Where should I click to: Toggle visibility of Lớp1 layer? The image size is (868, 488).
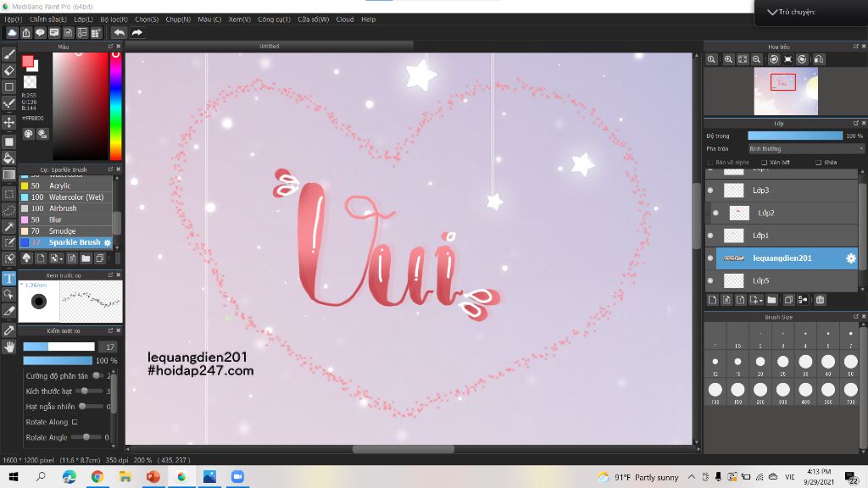(x=711, y=236)
